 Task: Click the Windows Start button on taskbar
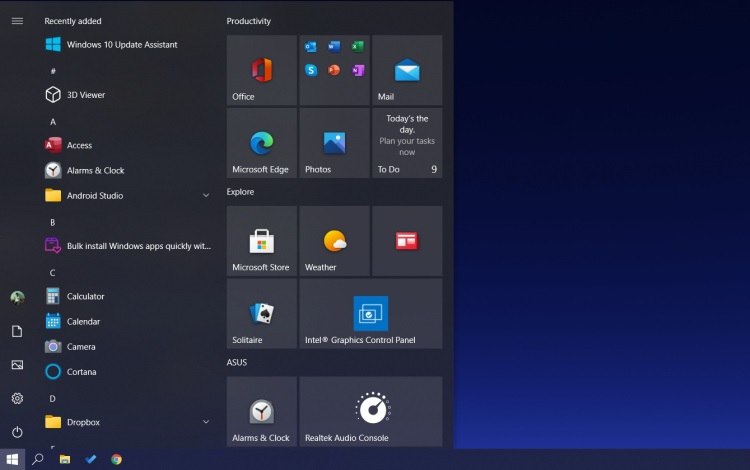click(x=12, y=459)
